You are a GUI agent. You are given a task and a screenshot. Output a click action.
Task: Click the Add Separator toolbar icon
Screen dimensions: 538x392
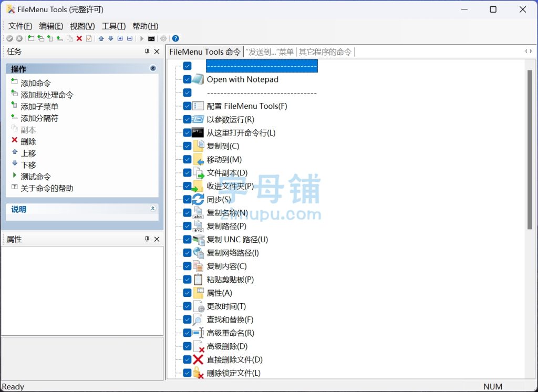[x=60, y=38]
